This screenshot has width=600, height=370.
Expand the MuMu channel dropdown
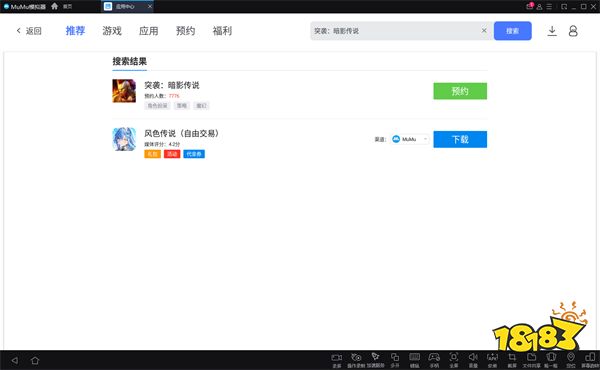(409, 139)
